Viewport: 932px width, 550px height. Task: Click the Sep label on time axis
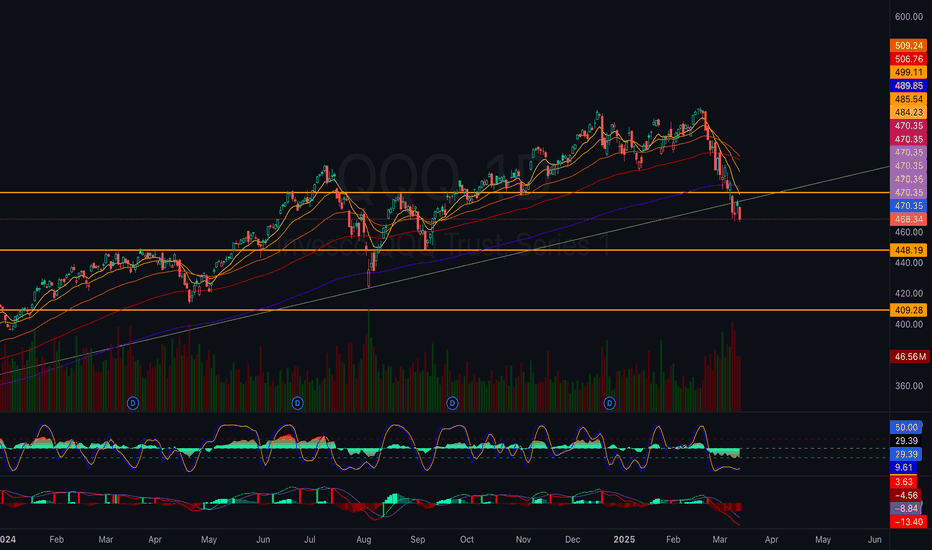[x=418, y=540]
